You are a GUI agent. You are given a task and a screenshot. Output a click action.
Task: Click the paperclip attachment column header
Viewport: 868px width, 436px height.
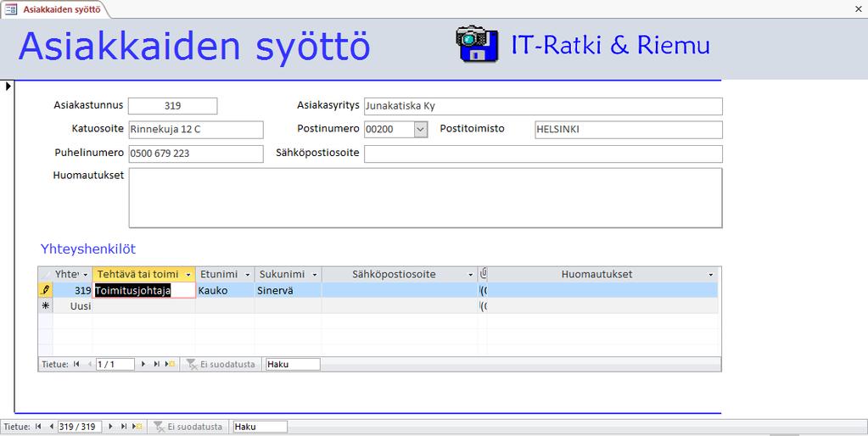[x=483, y=274]
